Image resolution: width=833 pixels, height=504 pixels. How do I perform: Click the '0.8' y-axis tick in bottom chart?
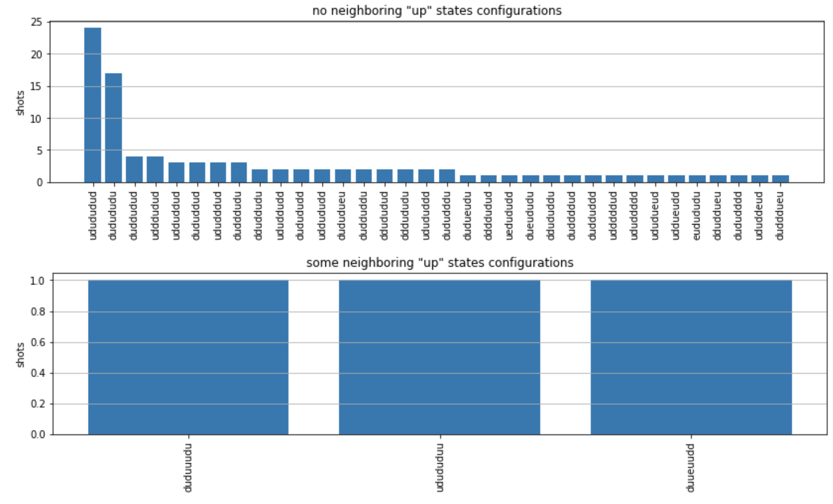point(38,311)
